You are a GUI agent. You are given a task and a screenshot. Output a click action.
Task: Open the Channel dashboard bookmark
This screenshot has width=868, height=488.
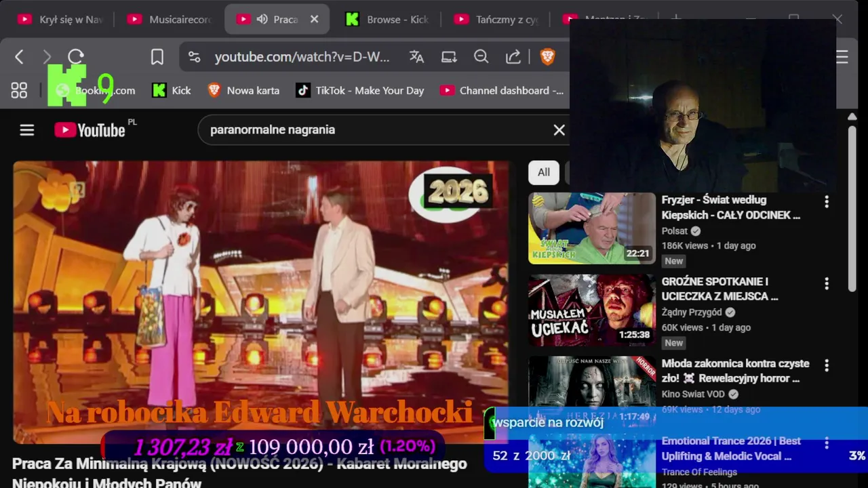tap(502, 90)
